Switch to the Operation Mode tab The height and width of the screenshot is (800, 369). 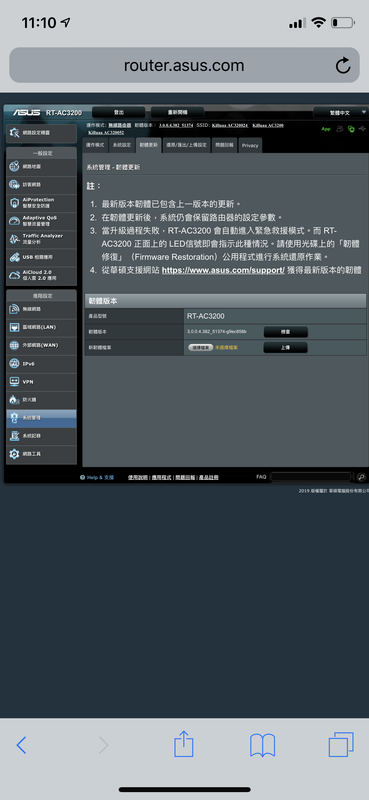[x=95, y=145]
